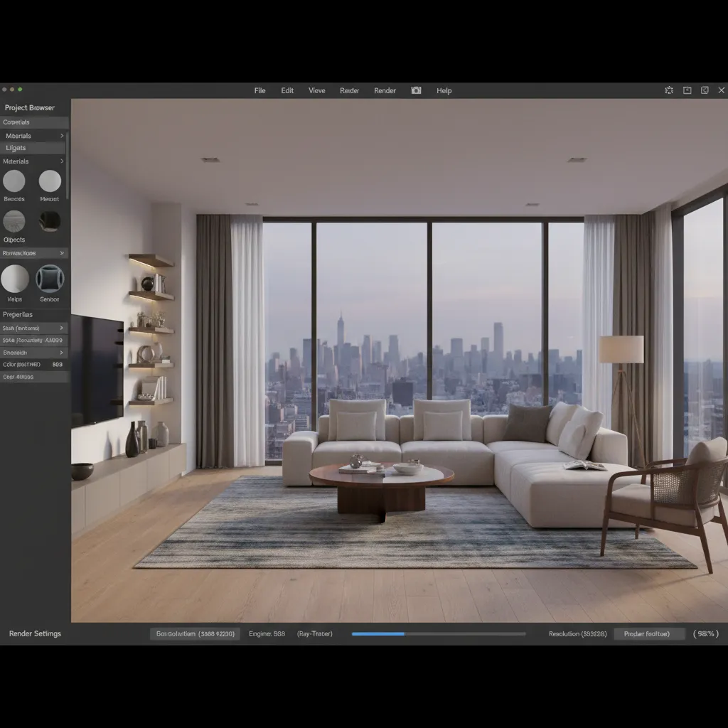Open the File menu
The height and width of the screenshot is (728, 728).
260,91
